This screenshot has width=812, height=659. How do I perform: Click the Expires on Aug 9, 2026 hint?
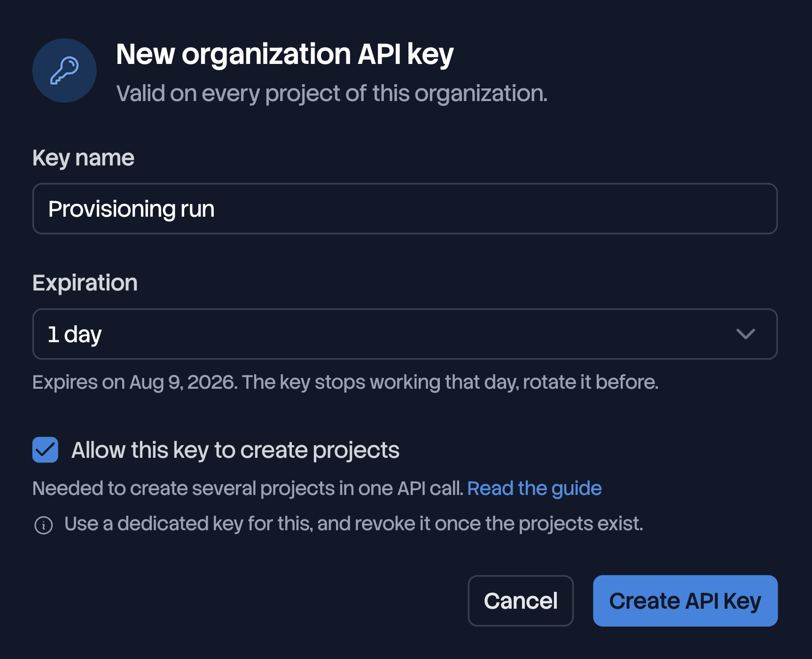(345, 382)
